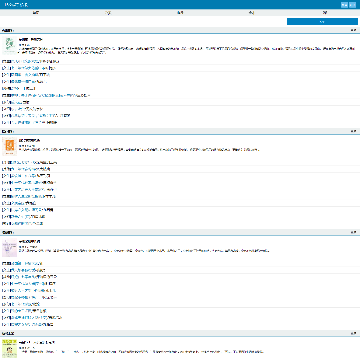
Task: Open the site title in the blue header bar
Action: [x=16, y=5]
